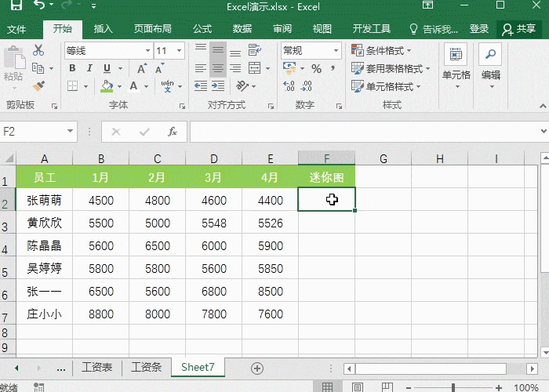
Task: Select the Format Painter brush
Action: [38, 85]
